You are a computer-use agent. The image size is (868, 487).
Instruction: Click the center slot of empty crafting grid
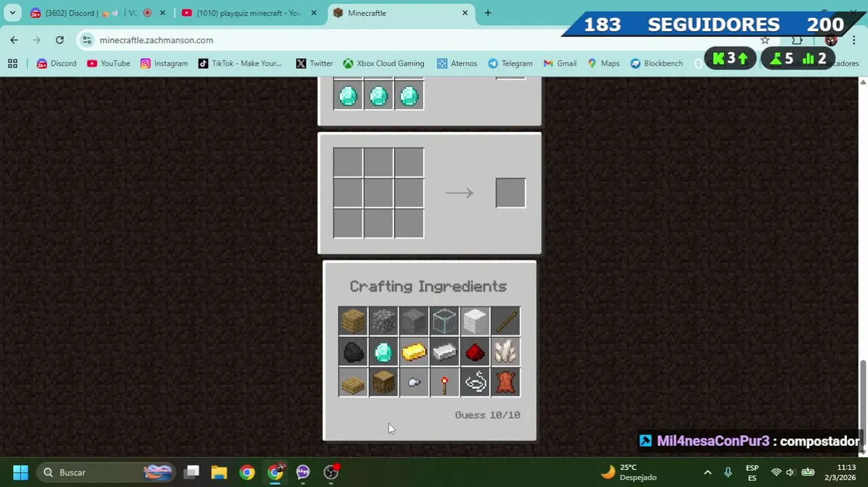378,193
